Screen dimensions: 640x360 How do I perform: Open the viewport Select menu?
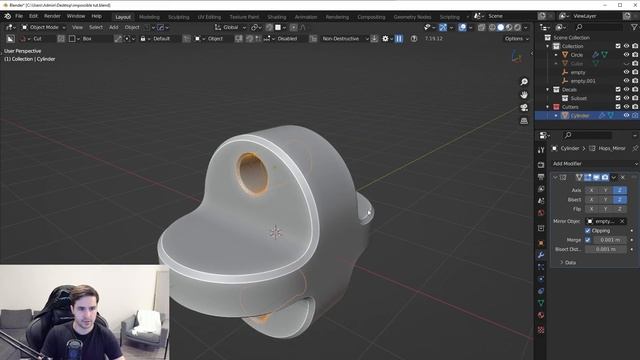pos(96,27)
